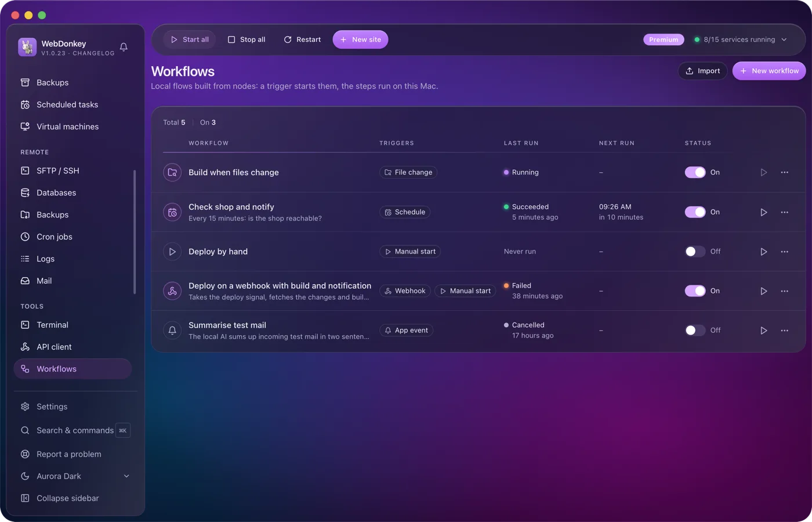Click the File change trigger tag

(x=408, y=172)
